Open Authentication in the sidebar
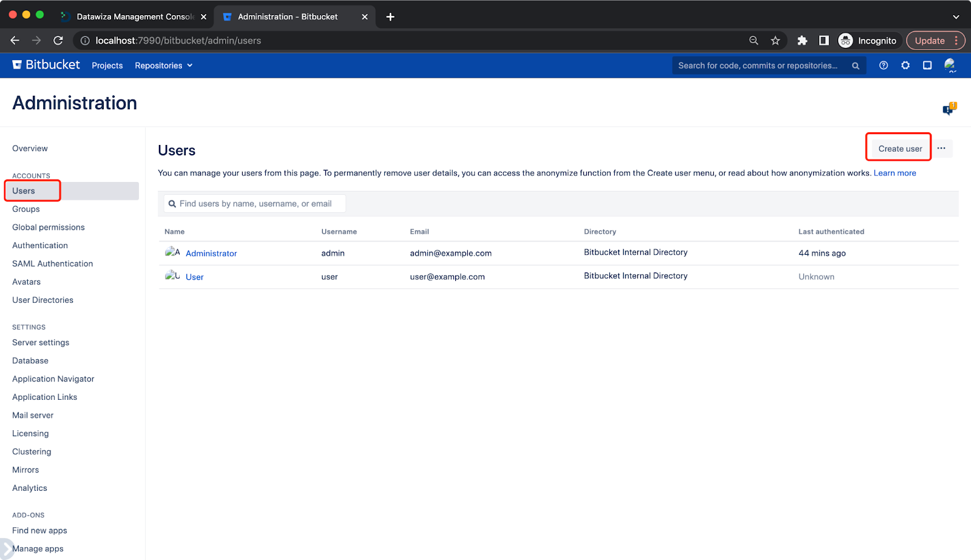971x560 pixels. pos(40,246)
